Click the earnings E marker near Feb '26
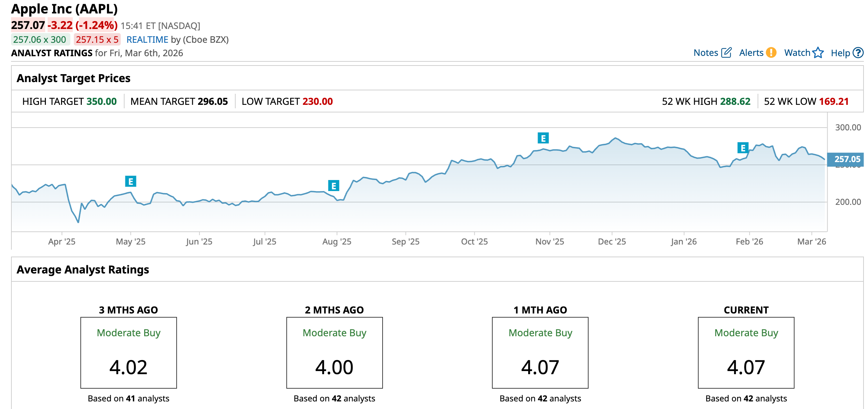Viewport: 868px width, 409px height. pos(743,148)
